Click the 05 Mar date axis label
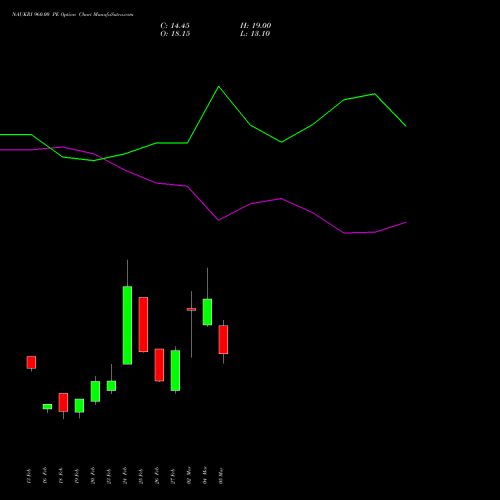The width and height of the screenshot is (500, 500). (221, 476)
